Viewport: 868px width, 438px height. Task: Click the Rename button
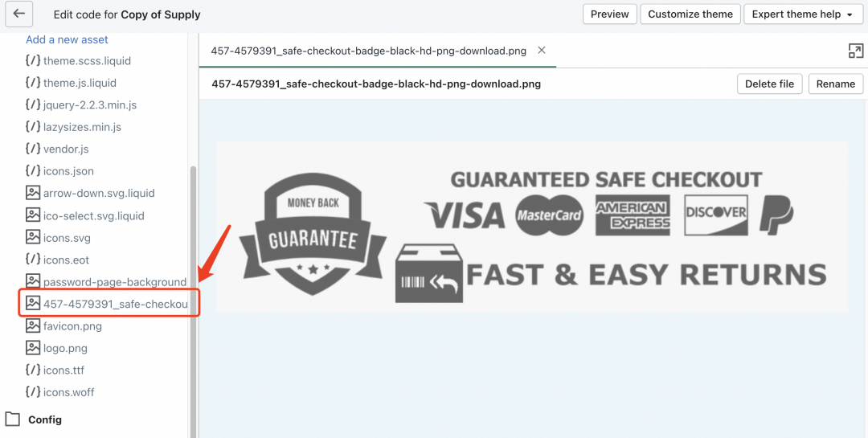836,84
